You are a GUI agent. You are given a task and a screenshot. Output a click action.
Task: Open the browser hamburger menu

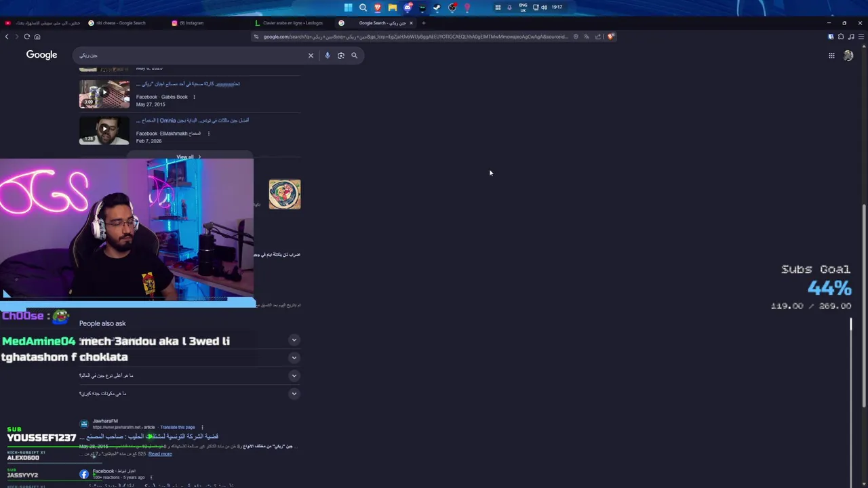(861, 37)
